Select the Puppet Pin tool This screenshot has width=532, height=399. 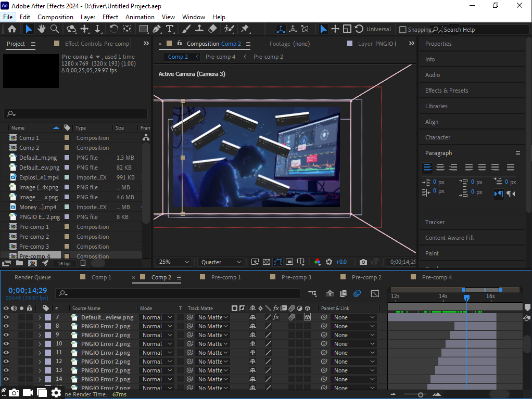point(245,29)
